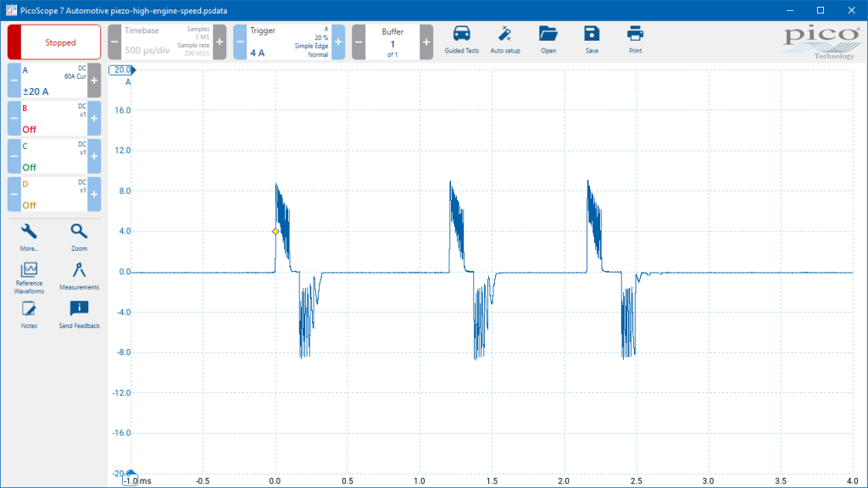Open Trigger settings panel
This screenshot has height=488, width=868.
288,42
